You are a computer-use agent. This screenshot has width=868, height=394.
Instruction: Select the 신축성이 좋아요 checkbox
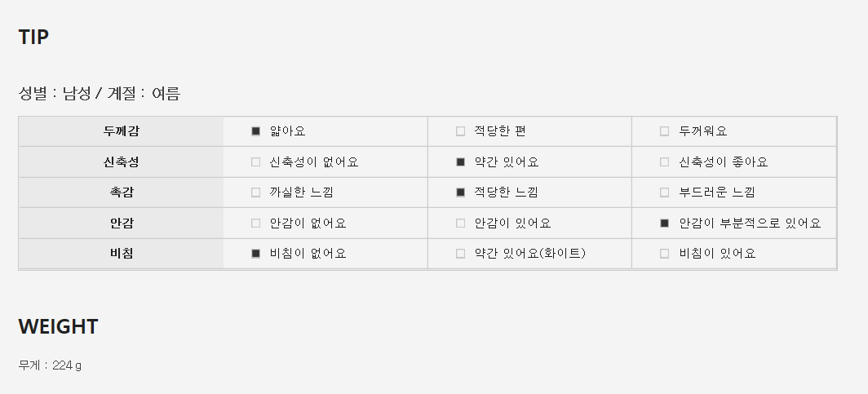click(664, 162)
